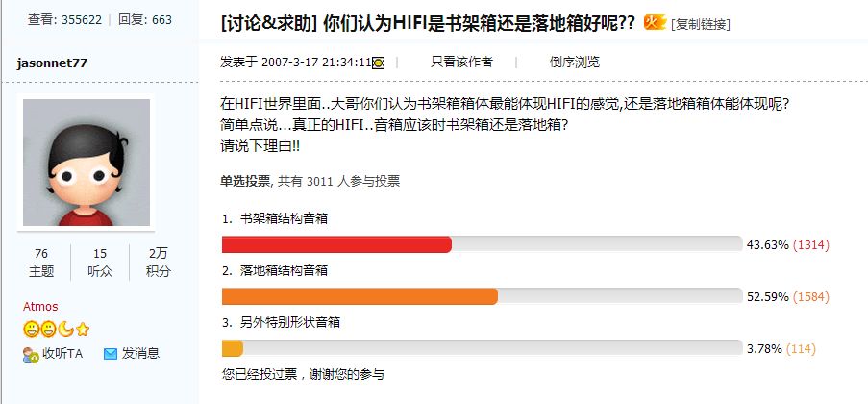Click the orange 落地箱结构音箱 poll bar
The image size is (868, 404).
click(360, 296)
